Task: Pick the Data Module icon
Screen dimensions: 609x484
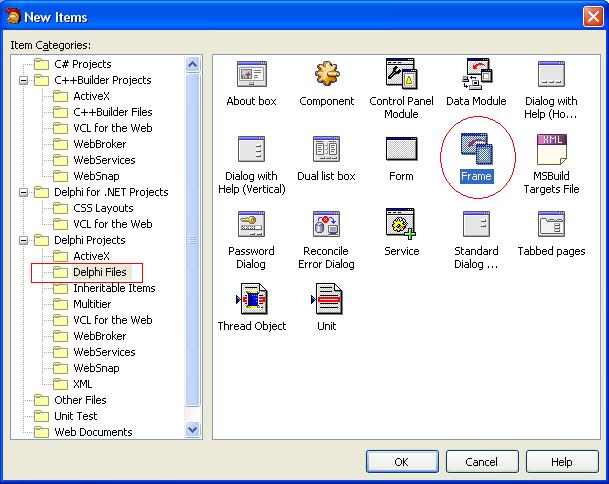Action: pos(476,76)
